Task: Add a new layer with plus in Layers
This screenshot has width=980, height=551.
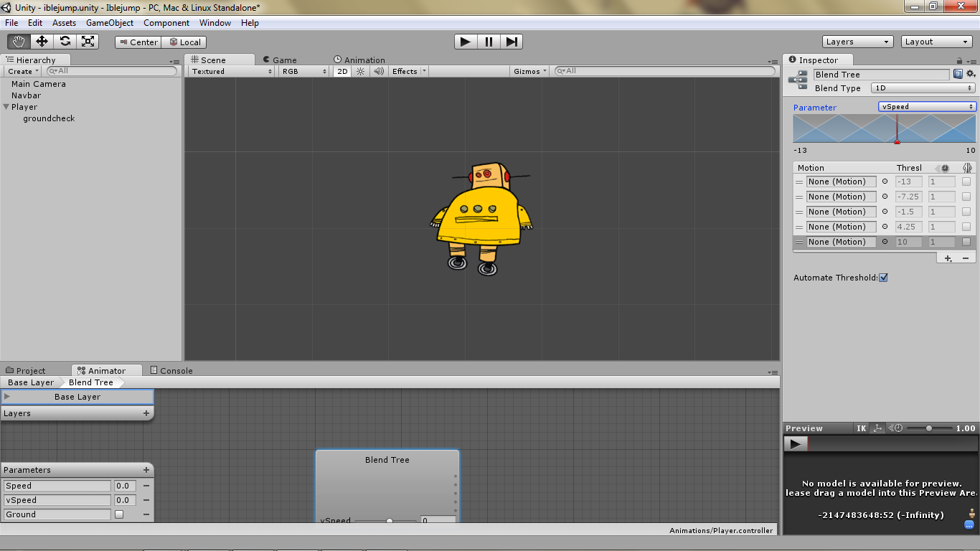Action: [x=146, y=413]
